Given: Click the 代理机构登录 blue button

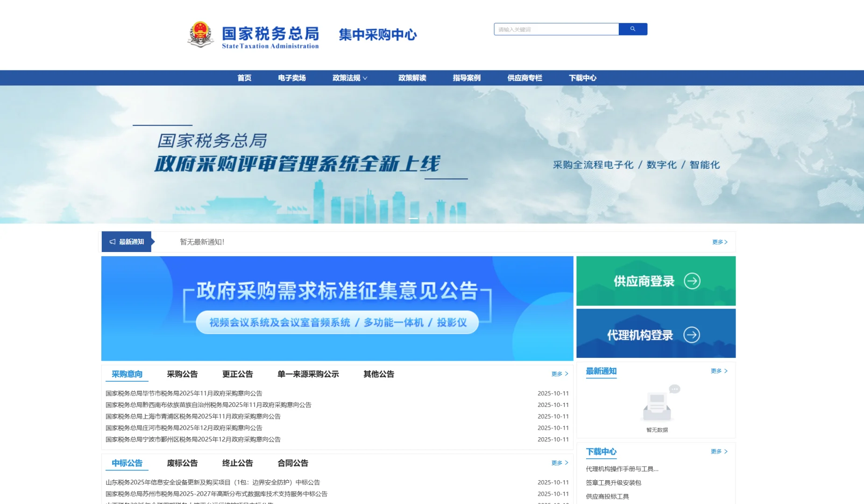Looking at the screenshot, I should tap(656, 333).
